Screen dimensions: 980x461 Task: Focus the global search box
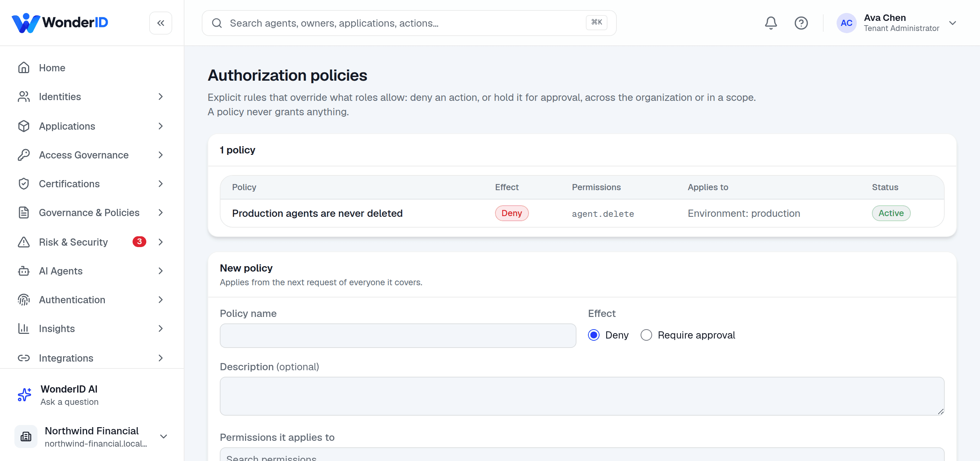pos(409,23)
